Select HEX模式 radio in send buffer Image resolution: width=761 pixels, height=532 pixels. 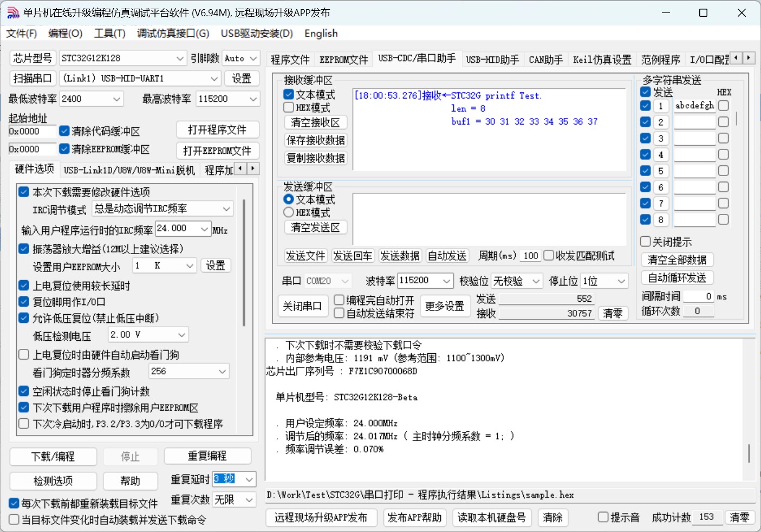tap(289, 212)
